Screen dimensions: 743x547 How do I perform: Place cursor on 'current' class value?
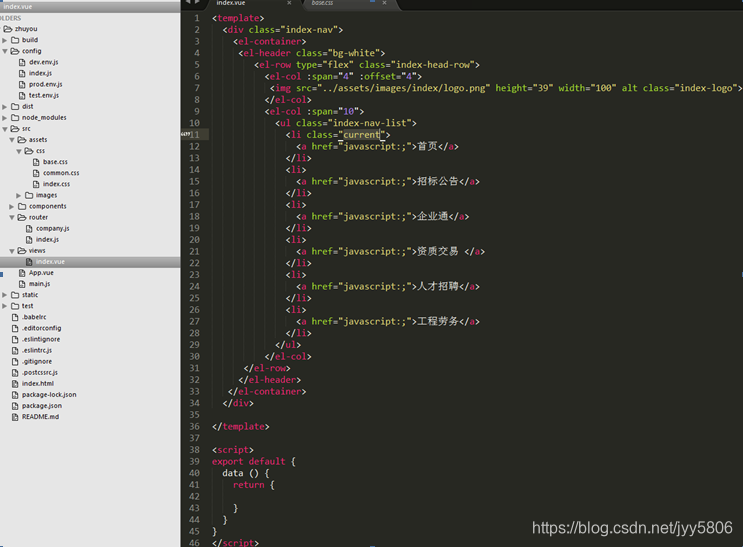tap(362, 135)
